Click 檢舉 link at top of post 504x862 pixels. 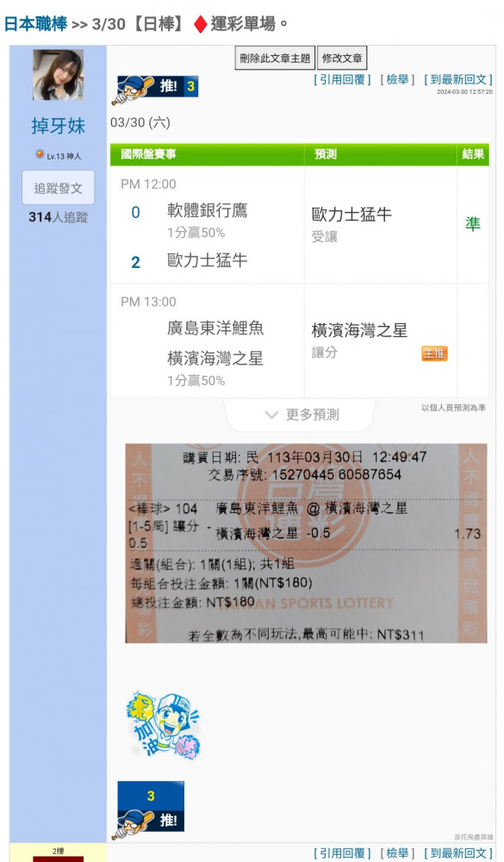click(x=397, y=79)
